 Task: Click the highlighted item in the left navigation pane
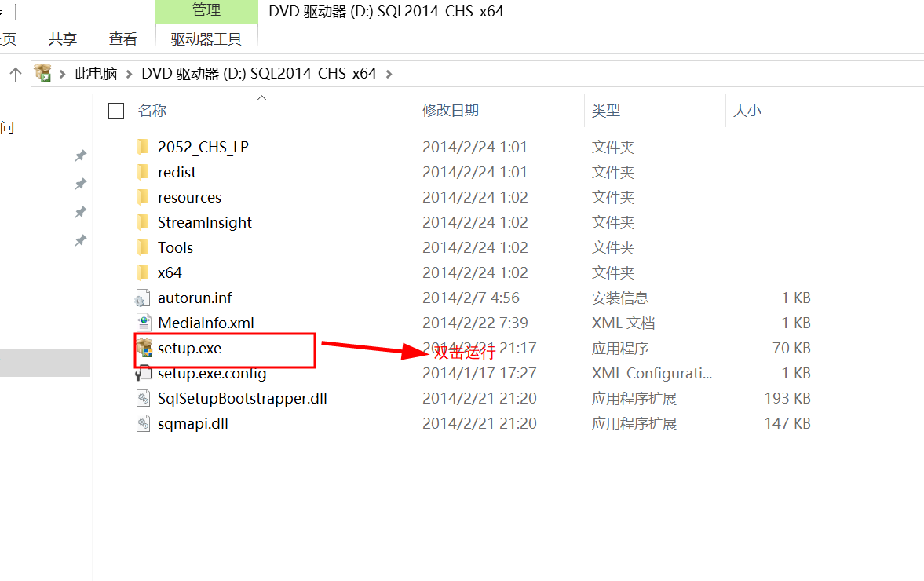tap(45, 363)
